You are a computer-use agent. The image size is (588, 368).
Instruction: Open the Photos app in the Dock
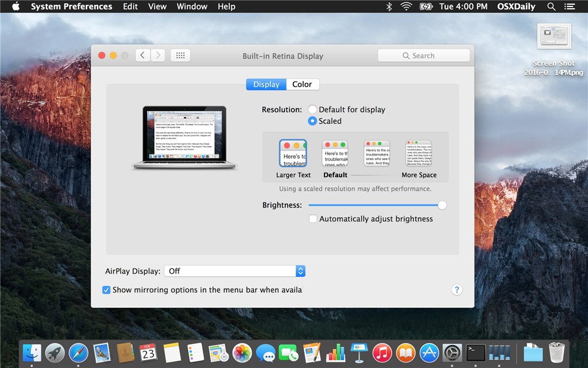coord(242,353)
